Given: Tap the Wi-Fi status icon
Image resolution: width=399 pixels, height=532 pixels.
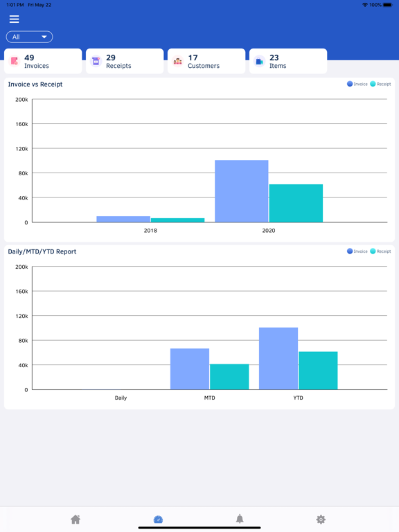Looking at the screenshot, I should [365, 5].
